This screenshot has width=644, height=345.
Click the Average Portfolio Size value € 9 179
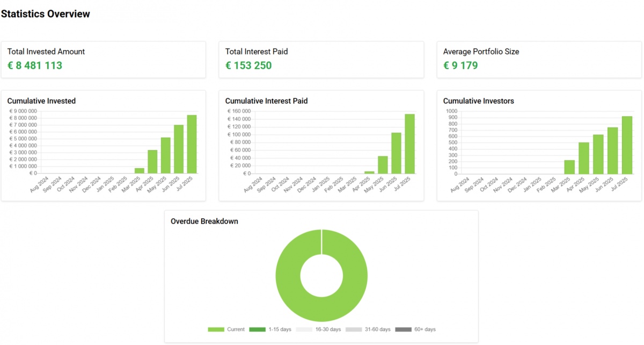click(x=460, y=66)
